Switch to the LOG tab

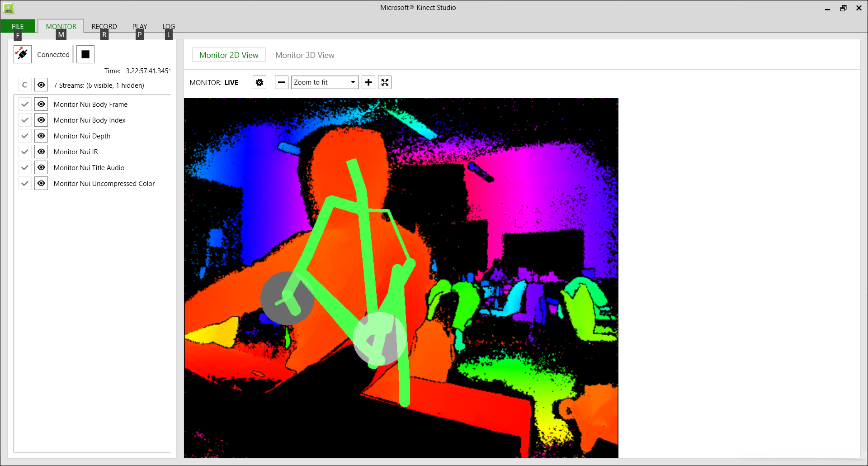(x=169, y=26)
